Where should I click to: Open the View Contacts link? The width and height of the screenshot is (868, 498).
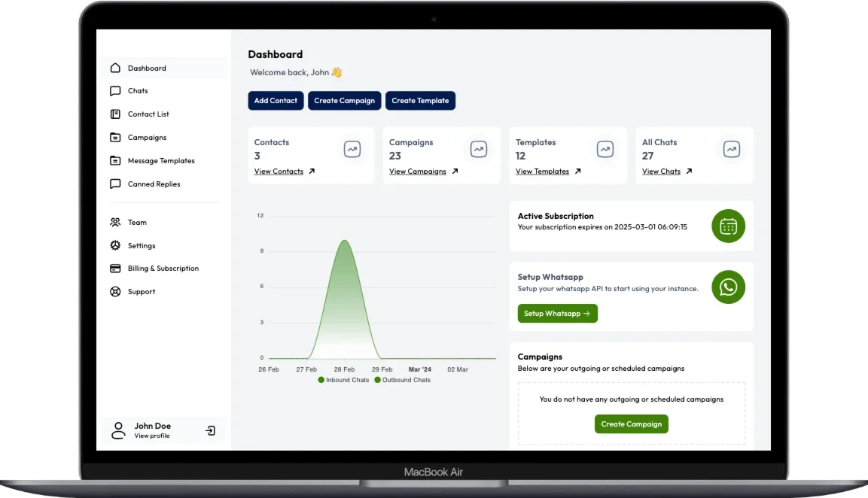pos(279,172)
